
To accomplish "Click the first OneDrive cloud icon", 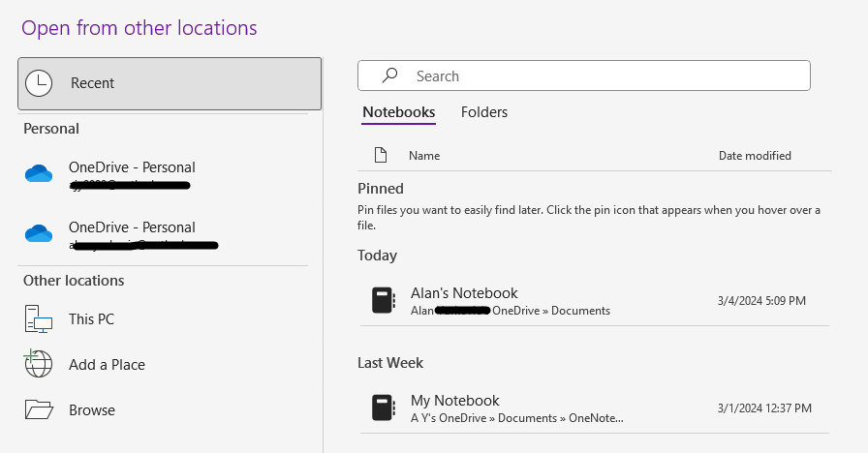I will pos(39,173).
